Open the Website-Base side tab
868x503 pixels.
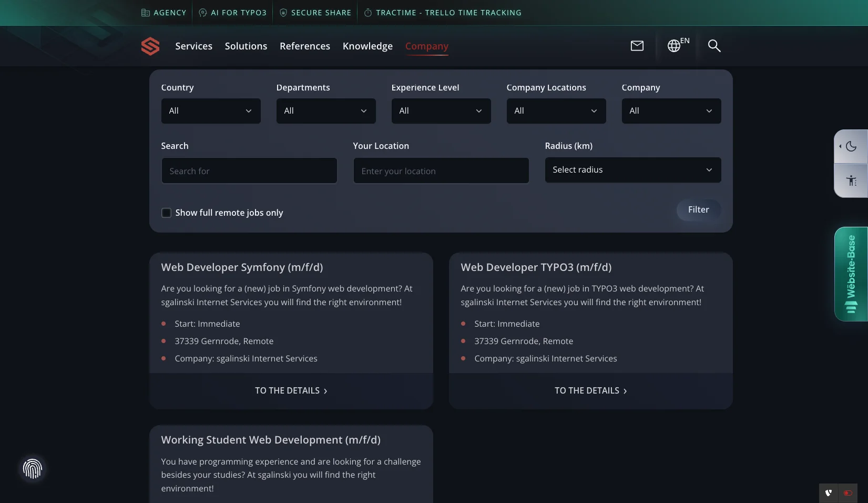[x=851, y=274]
